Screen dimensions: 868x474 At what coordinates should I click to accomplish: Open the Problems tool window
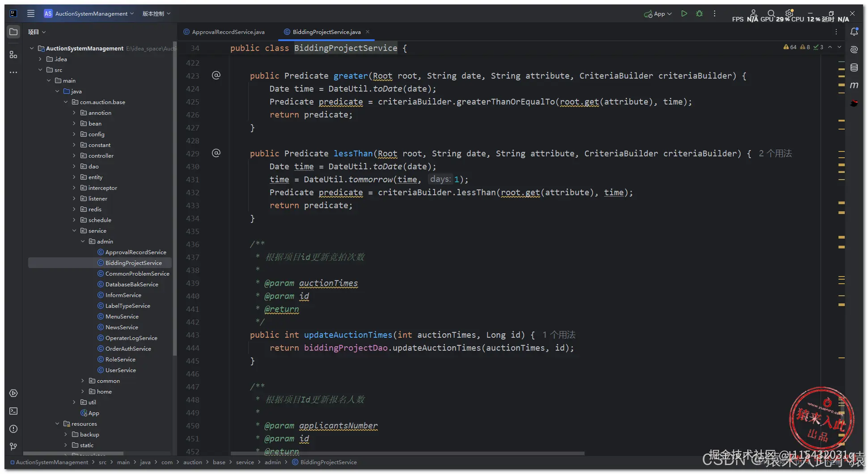(13, 429)
